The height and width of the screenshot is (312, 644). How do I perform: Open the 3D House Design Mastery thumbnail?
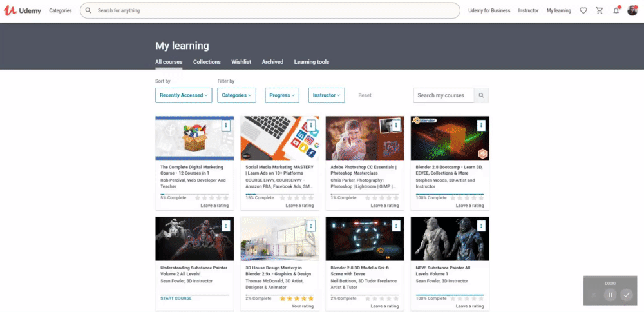pyautogui.click(x=279, y=239)
